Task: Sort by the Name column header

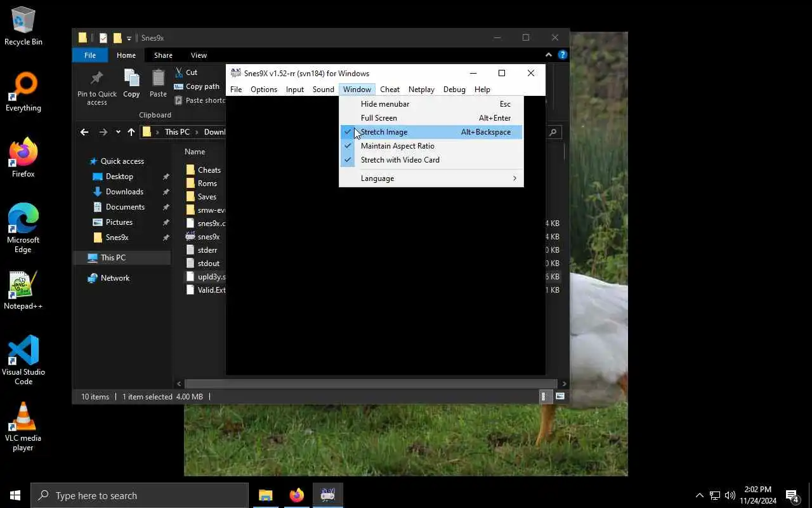Action: 195,152
